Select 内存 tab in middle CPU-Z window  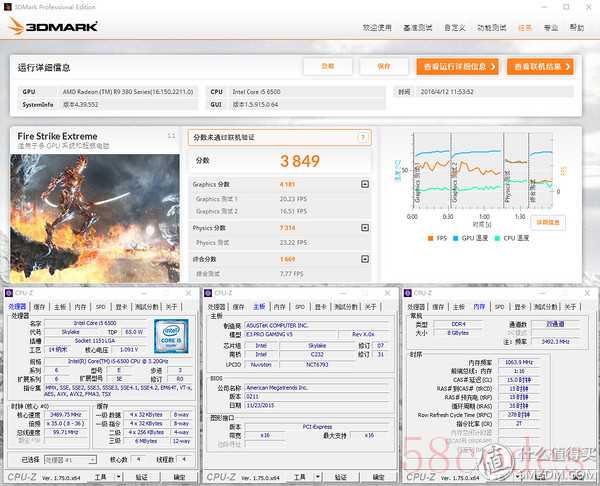280,307
